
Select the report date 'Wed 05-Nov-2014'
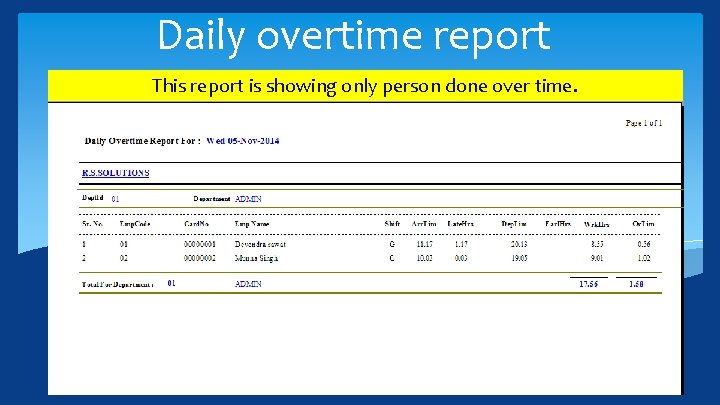(x=243, y=141)
